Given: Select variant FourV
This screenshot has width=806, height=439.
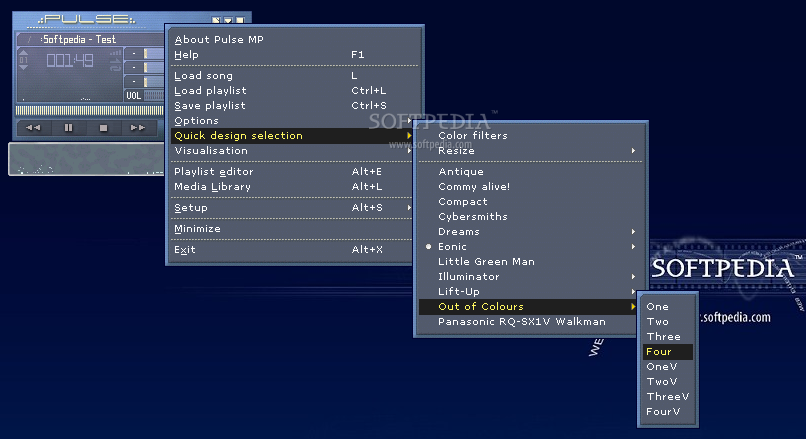Looking at the screenshot, I should (668, 411).
